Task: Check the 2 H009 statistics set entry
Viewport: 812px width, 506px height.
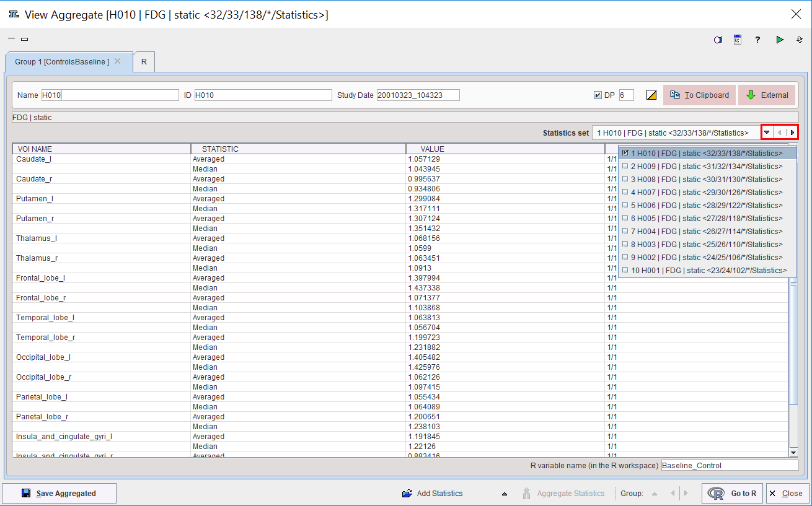Action: pos(707,166)
